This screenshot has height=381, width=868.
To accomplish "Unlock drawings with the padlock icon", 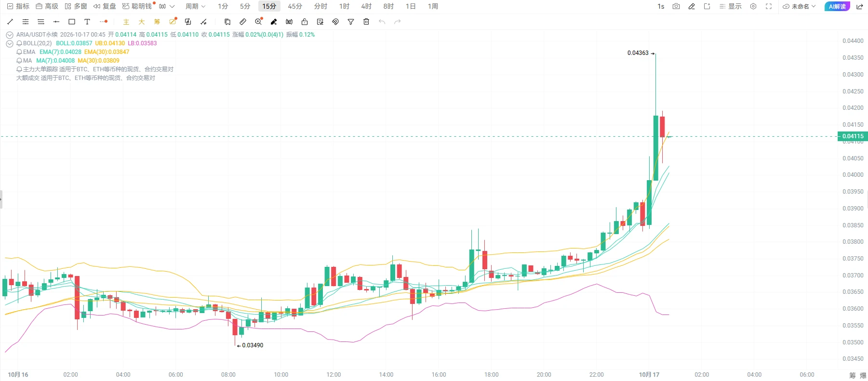I will (305, 22).
